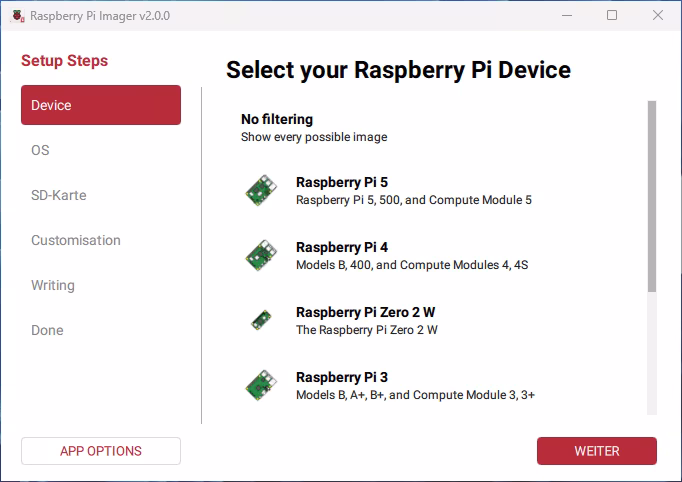
Task: Click the Raspberry Pi 5 board icon
Action: [x=261, y=190]
